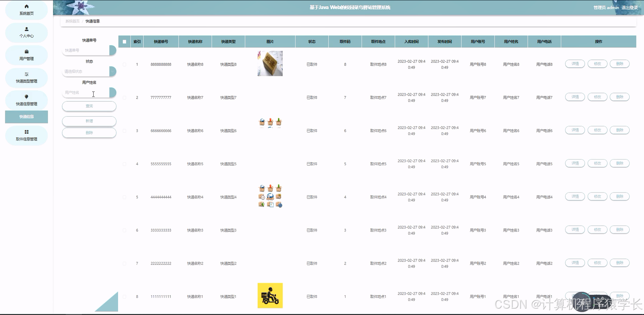Toggle the select-all checkbox in table header
This screenshot has height=315, width=644.
[x=124, y=42]
